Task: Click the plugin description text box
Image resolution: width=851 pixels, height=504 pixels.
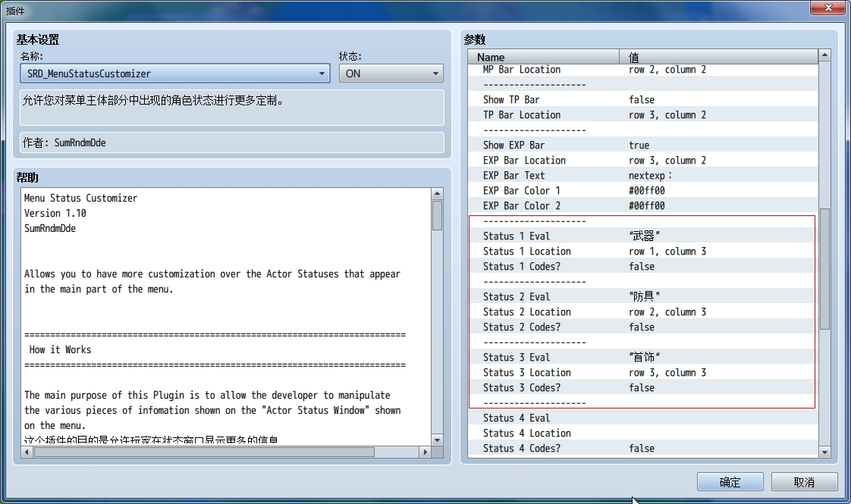Action: click(232, 108)
